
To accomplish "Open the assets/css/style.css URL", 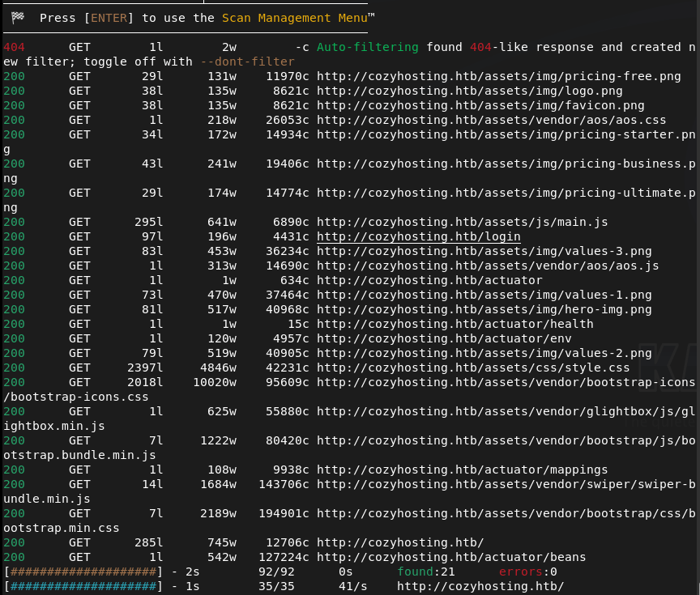I will pos(473,368).
